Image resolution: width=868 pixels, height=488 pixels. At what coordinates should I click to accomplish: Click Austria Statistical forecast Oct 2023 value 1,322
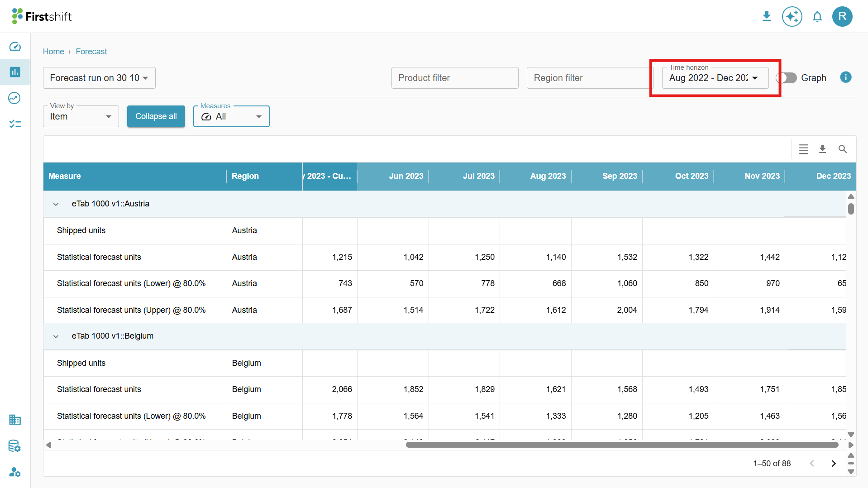pyautogui.click(x=698, y=257)
